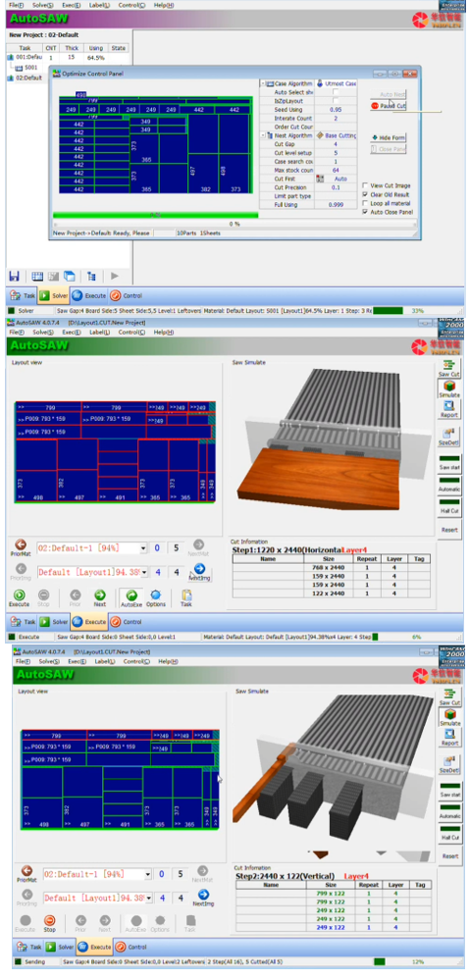This screenshot has height=980, width=469.
Task: Click the Seed Using value 0.95
Action: (336, 109)
